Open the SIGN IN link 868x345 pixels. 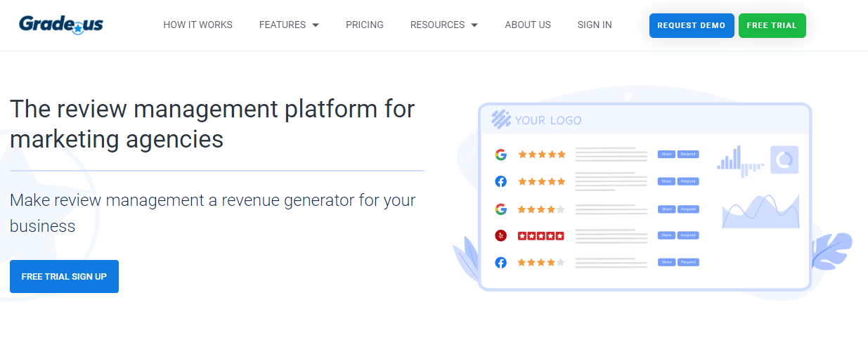pos(595,25)
